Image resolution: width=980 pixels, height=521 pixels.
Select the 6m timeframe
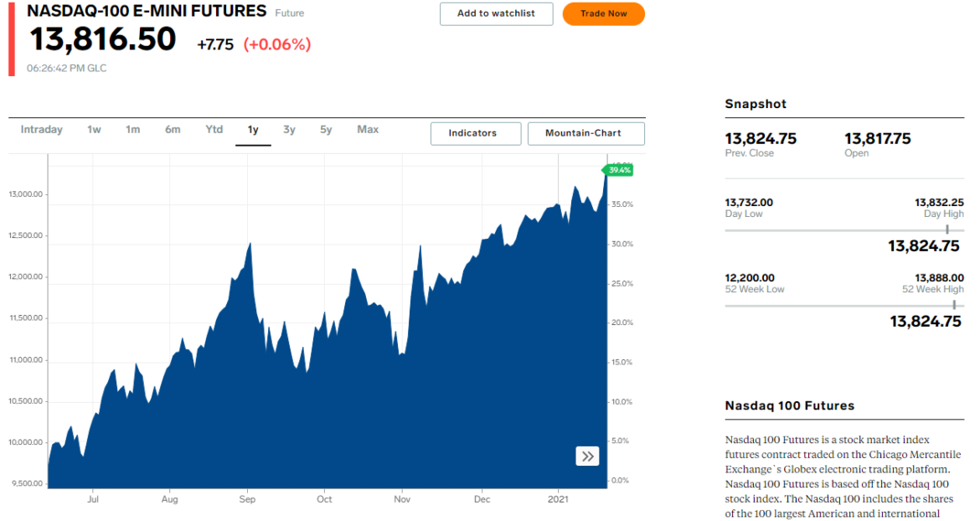pos(173,130)
